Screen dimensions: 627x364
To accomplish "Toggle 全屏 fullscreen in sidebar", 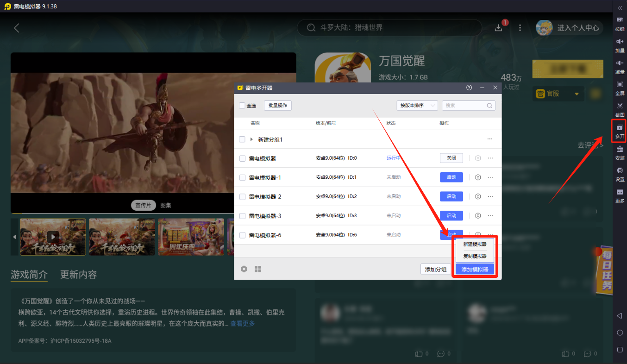I will tap(620, 88).
